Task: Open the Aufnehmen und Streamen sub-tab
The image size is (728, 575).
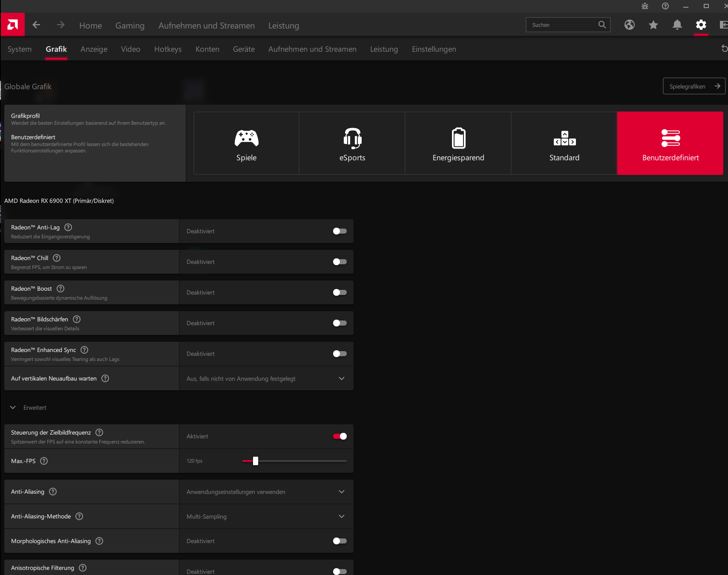Action: pos(312,49)
